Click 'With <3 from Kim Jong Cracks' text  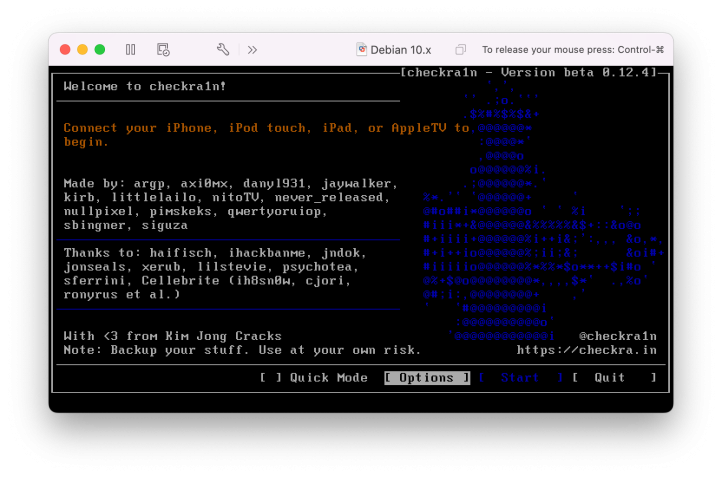pos(173,336)
